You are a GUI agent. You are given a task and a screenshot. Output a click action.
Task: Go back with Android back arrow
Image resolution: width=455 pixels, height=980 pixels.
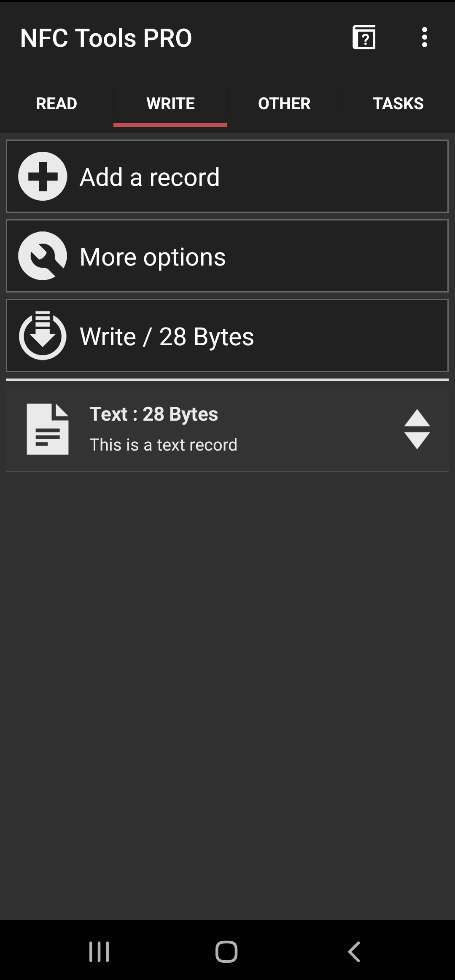tap(354, 952)
